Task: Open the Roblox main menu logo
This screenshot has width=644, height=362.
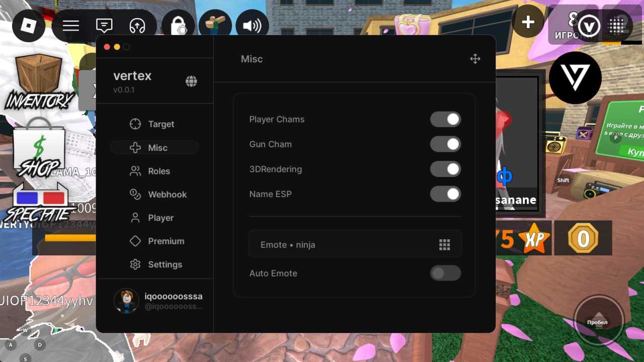Action: [29, 26]
